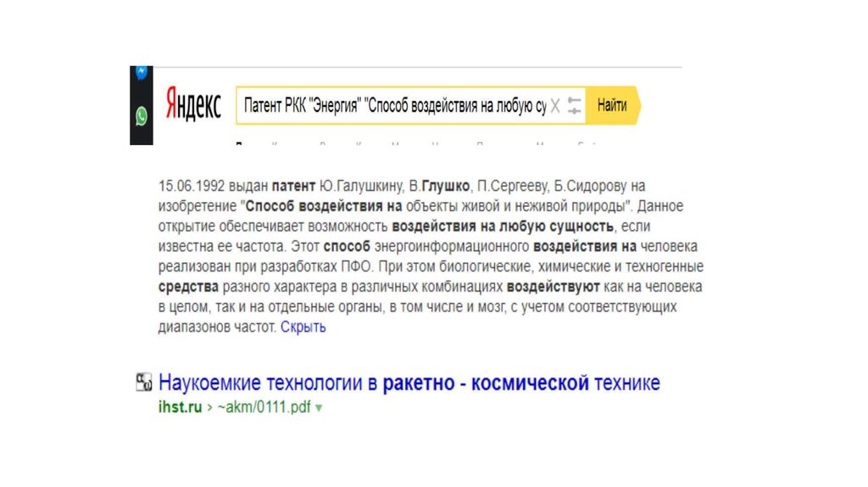
Task: Click the Яндекс logo
Action: click(x=192, y=106)
